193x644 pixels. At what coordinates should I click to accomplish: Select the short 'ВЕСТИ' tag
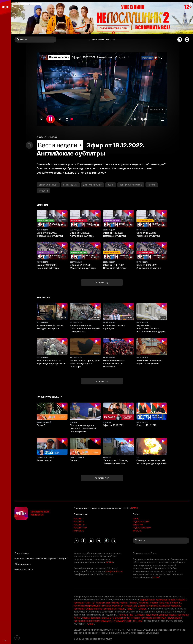click(111, 185)
